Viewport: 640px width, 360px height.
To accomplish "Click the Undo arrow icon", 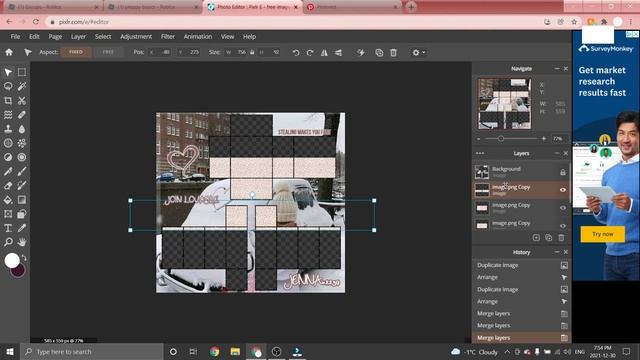I will coord(296,53).
